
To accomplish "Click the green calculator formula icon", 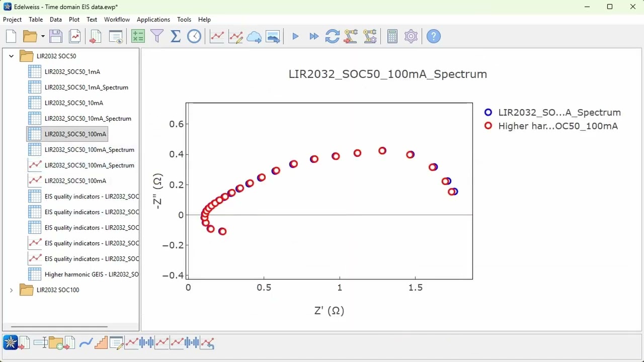I will point(138,36).
